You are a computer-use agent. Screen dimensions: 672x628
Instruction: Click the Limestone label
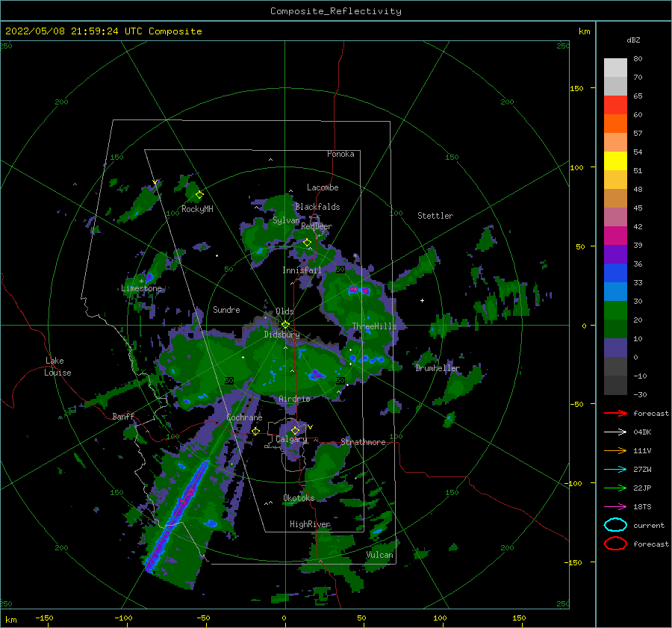coord(141,288)
